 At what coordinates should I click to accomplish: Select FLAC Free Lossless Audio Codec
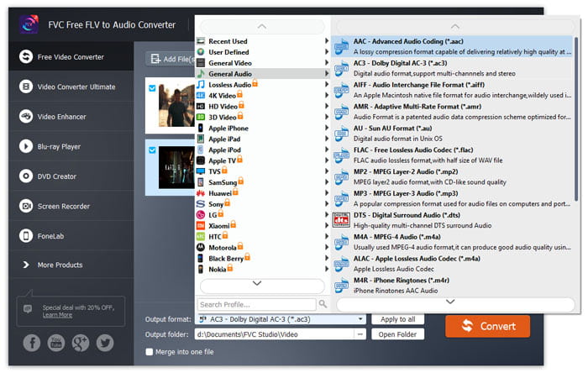(452, 155)
